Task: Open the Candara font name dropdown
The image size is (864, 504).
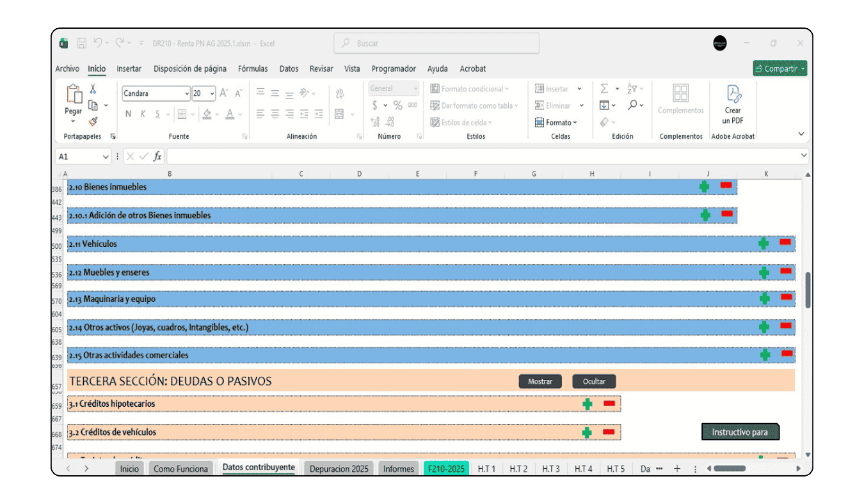Action: coord(187,94)
